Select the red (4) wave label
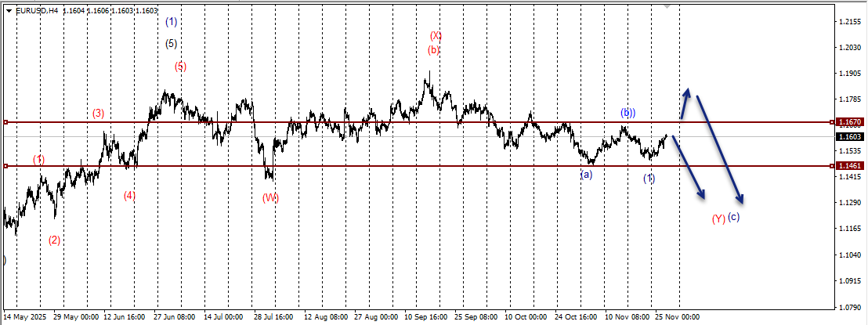The image size is (868, 325). coord(129,196)
